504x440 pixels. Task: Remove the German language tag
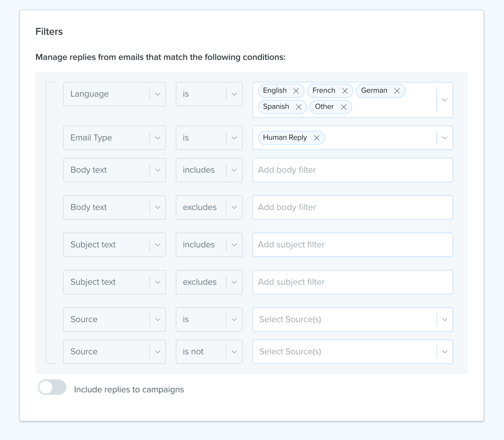[x=397, y=91]
